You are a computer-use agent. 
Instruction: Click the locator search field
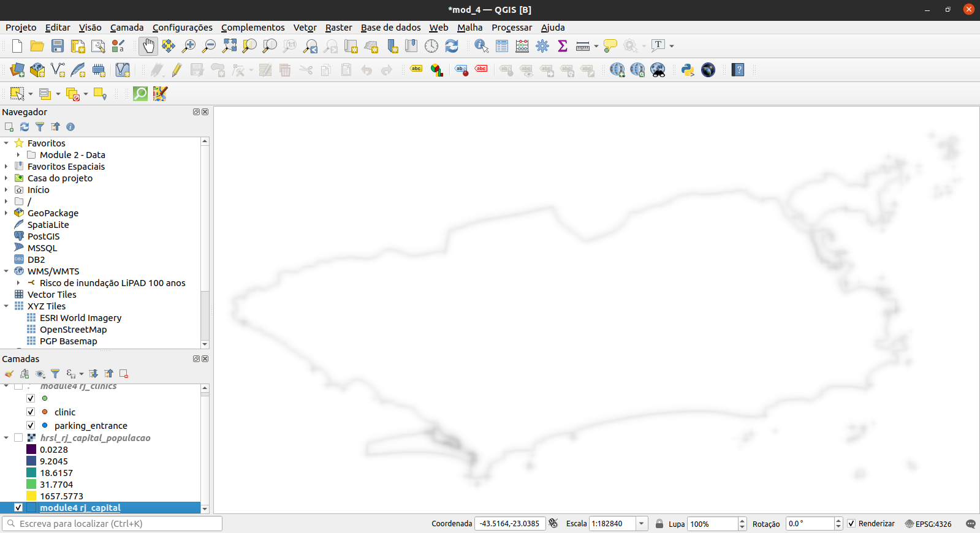tap(112, 524)
